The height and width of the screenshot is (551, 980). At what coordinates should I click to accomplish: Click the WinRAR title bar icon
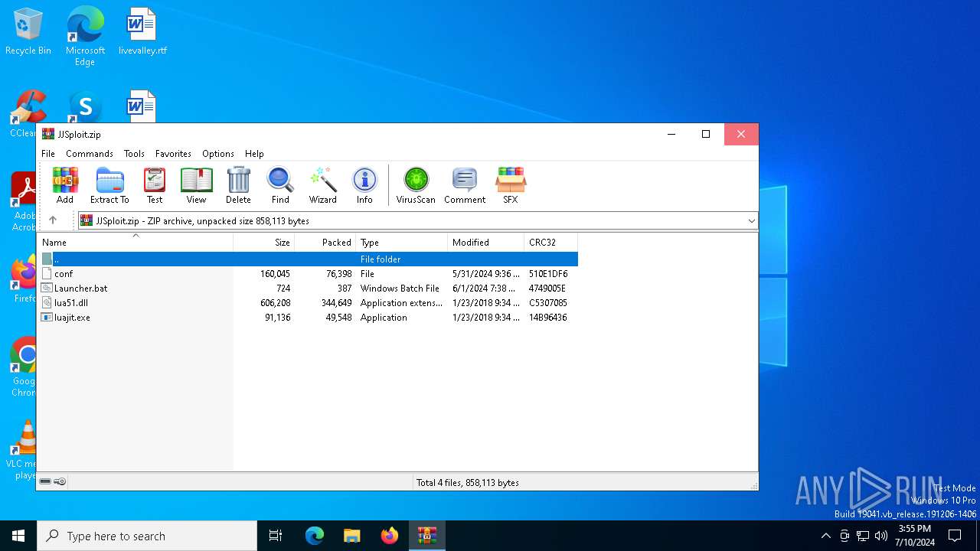pyautogui.click(x=48, y=134)
